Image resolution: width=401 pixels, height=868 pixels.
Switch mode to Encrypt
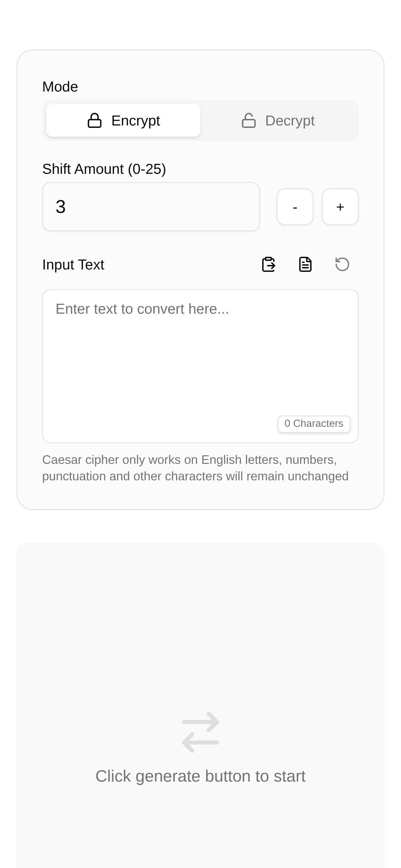point(123,120)
